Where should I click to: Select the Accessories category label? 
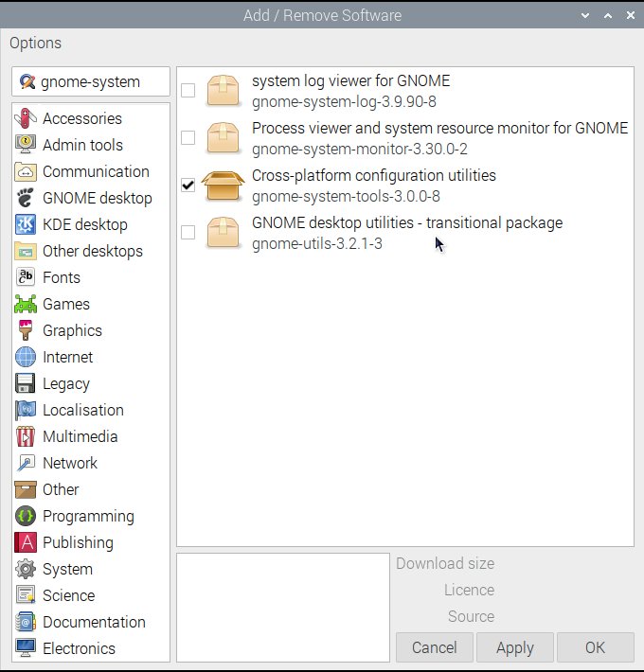[82, 118]
